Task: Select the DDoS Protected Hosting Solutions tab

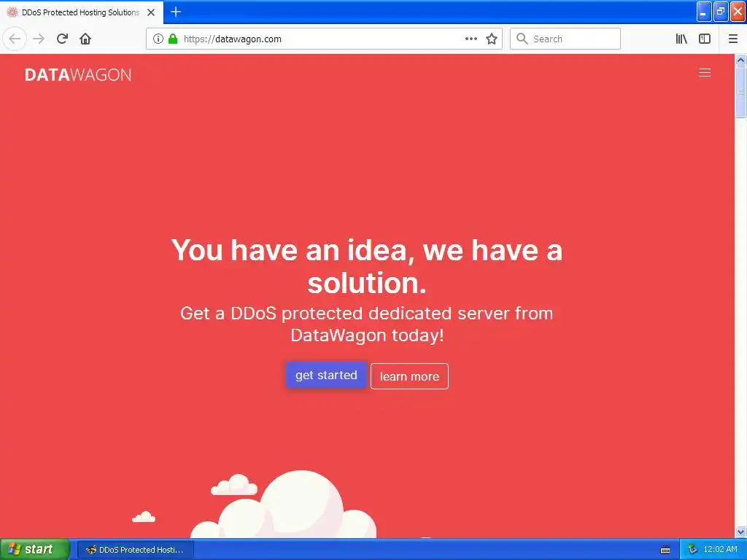Action: click(x=81, y=12)
